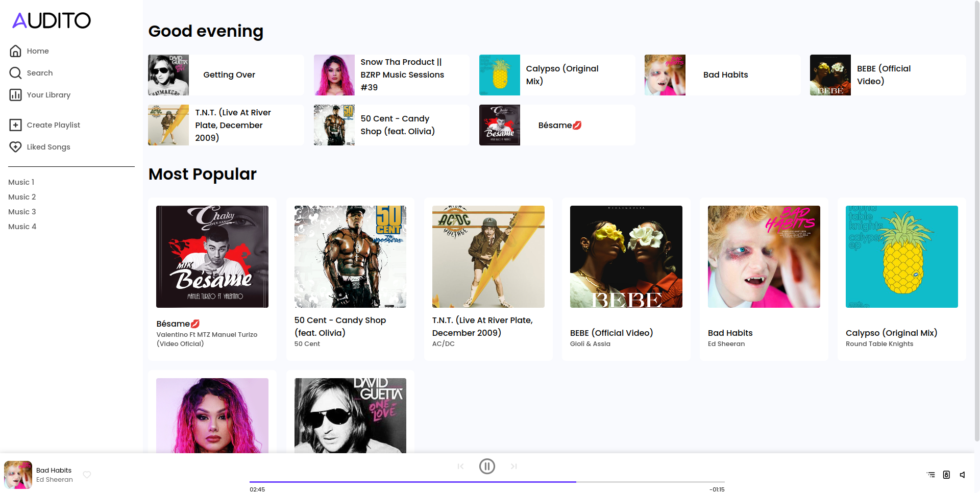Click the now-playing Bad Habits cover
The image size is (980, 493).
click(18, 475)
